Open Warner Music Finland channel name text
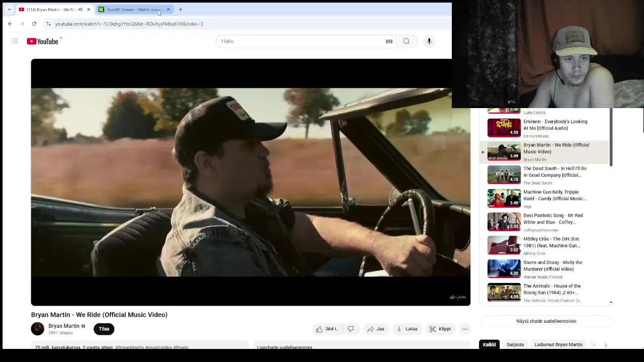Screen dimensions: 644x362 [x=543, y=277]
